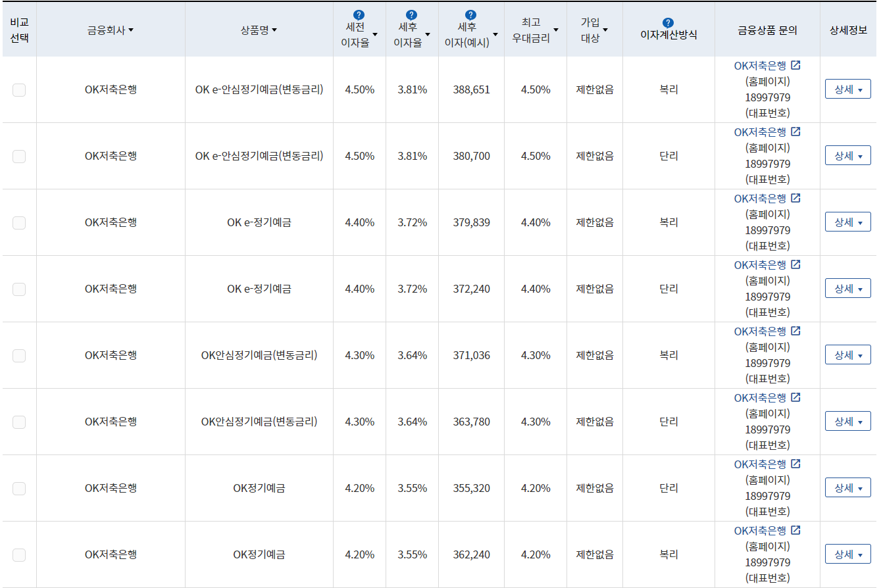The image size is (881, 588).
Task: Click external-link icon in the 380,700 interest row
Action: tap(795, 132)
